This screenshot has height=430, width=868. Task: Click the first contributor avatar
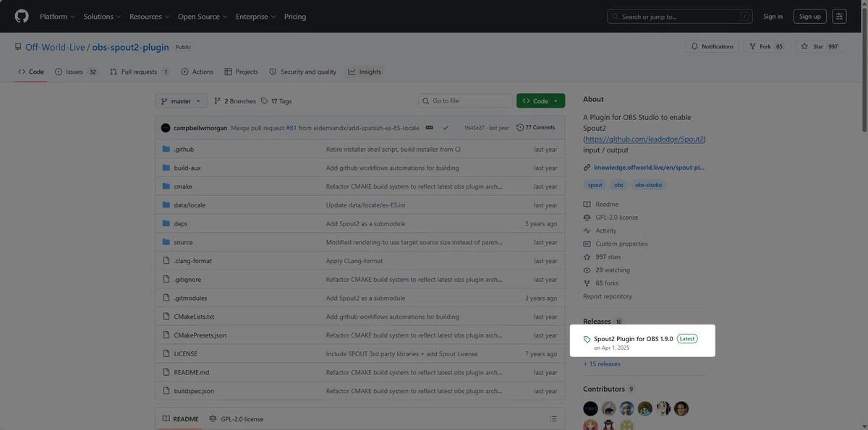tap(590, 408)
